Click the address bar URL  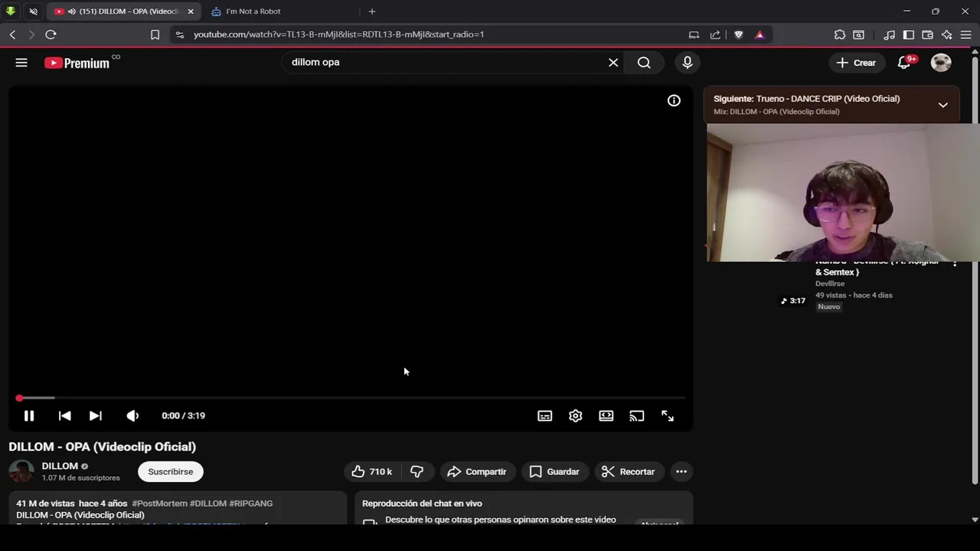click(x=338, y=34)
